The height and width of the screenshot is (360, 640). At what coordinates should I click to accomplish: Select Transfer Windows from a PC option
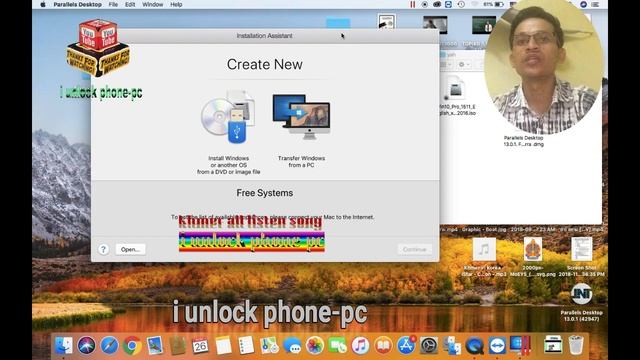pos(301,131)
